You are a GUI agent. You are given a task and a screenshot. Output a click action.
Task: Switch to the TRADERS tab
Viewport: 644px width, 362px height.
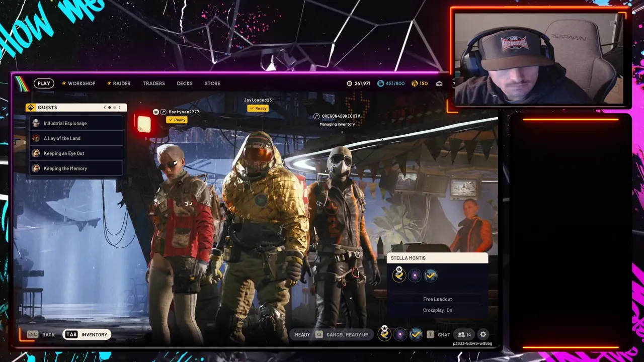[x=153, y=83]
